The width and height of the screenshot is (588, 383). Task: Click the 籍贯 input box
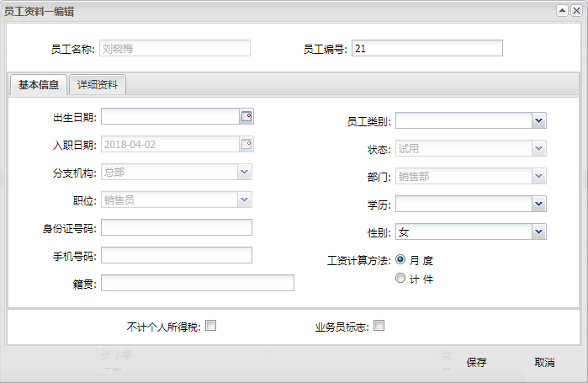click(x=197, y=283)
